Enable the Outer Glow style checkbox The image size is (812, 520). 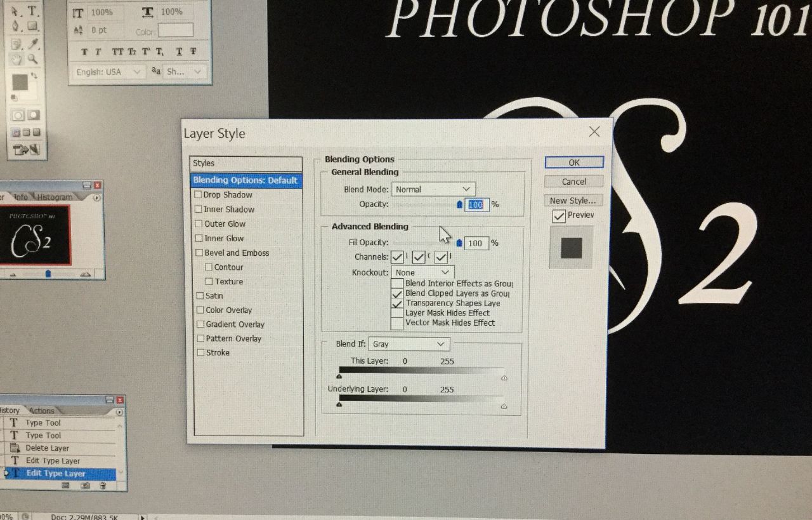(x=199, y=224)
